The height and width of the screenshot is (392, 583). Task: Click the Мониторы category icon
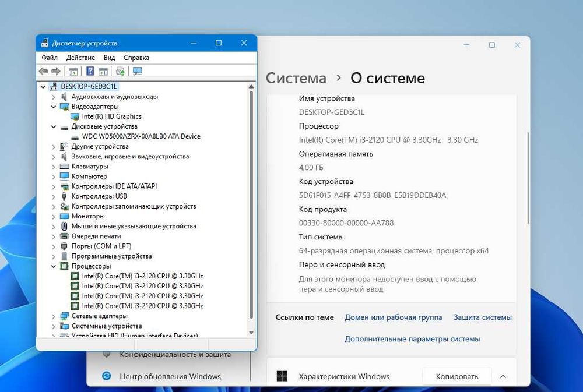(x=64, y=216)
